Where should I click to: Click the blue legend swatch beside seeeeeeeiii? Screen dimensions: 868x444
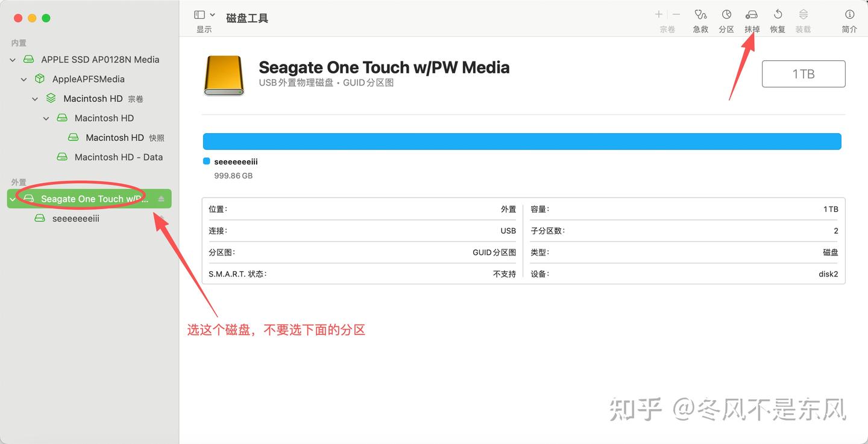click(206, 161)
